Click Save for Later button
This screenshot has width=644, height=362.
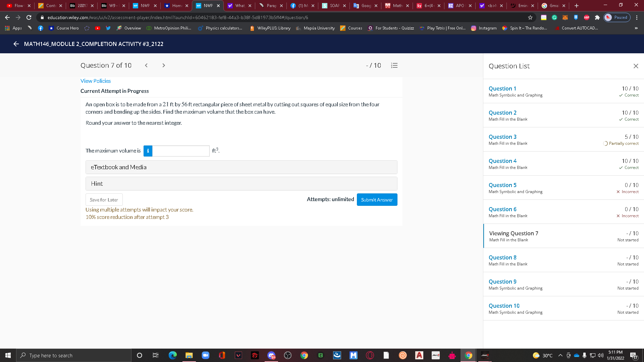[x=104, y=200]
